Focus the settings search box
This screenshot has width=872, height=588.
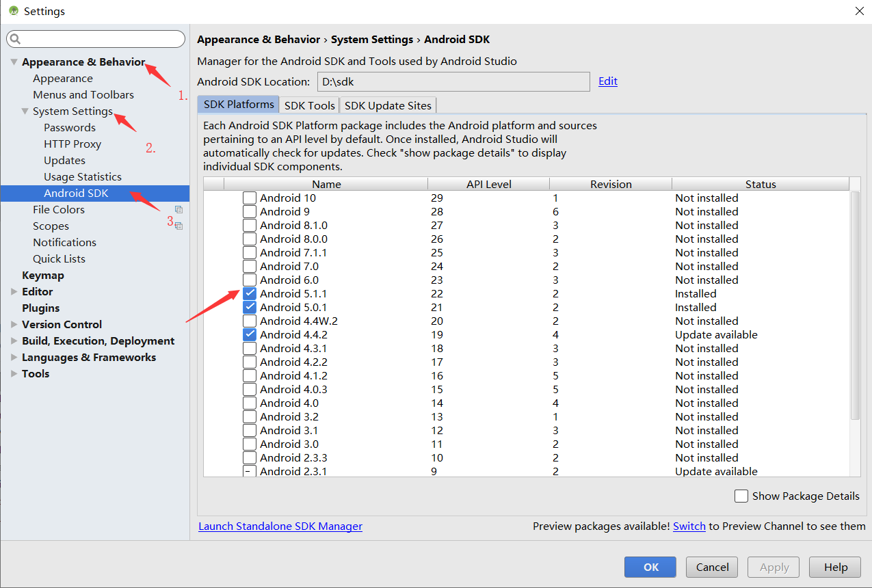click(96, 39)
